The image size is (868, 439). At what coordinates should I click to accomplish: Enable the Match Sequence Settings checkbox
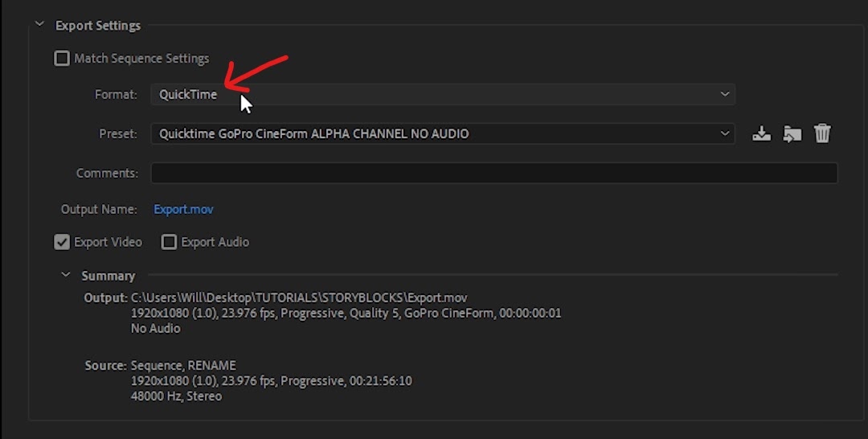(62, 58)
